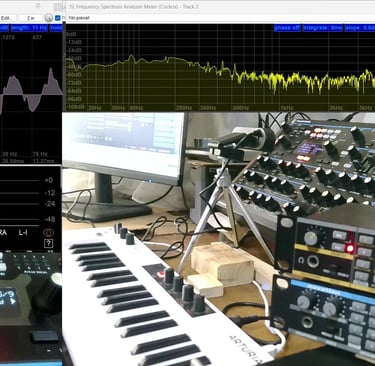Click the yellow spectrum curve display
The width and height of the screenshot is (375, 366).
coord(220,68)
